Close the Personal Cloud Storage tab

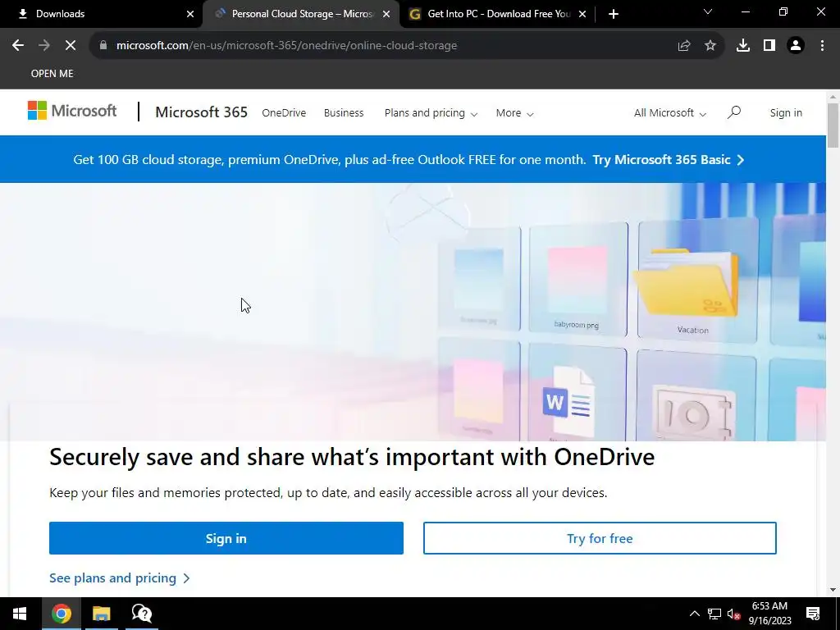tap(386, 15)
